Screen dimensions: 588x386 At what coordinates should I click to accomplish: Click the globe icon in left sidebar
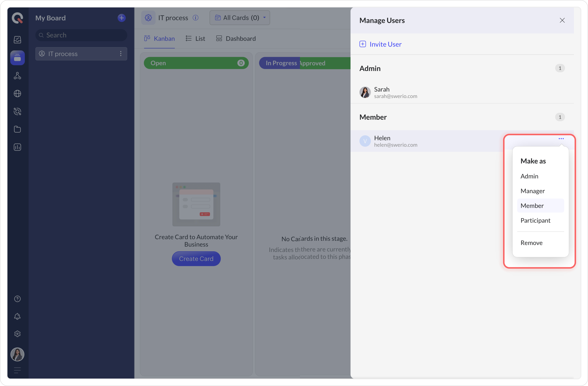[17, 94]
